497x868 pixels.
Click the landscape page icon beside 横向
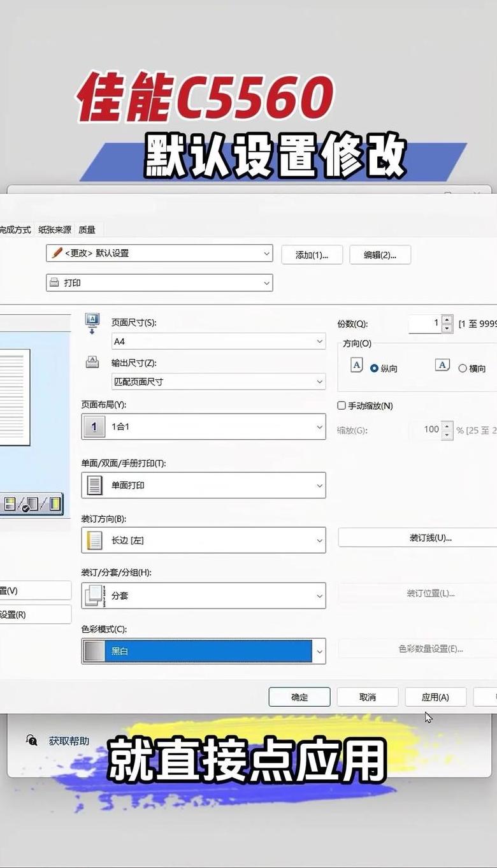tap(442, 365)
